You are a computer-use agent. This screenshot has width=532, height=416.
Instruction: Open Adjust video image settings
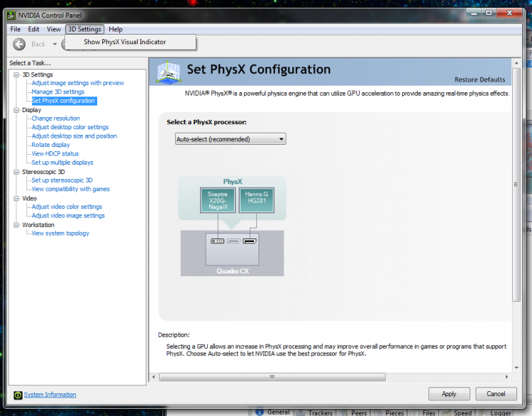click(x=68, y=215)
